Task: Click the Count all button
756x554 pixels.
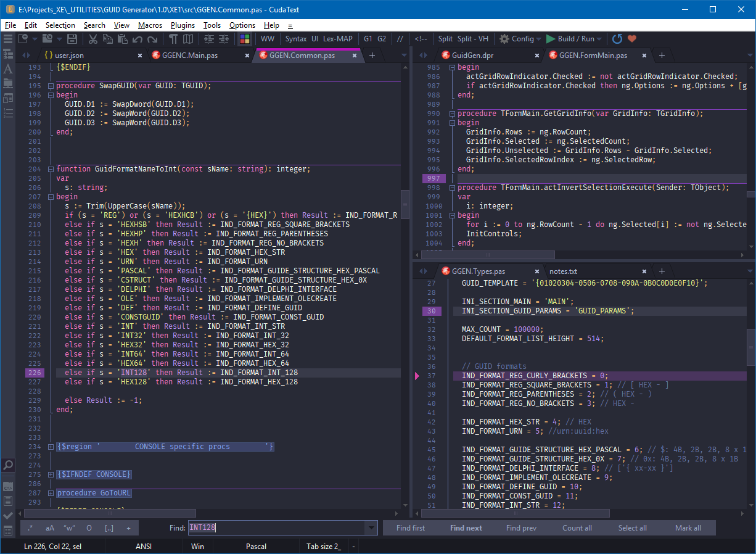Action: (x=577, y=528)
